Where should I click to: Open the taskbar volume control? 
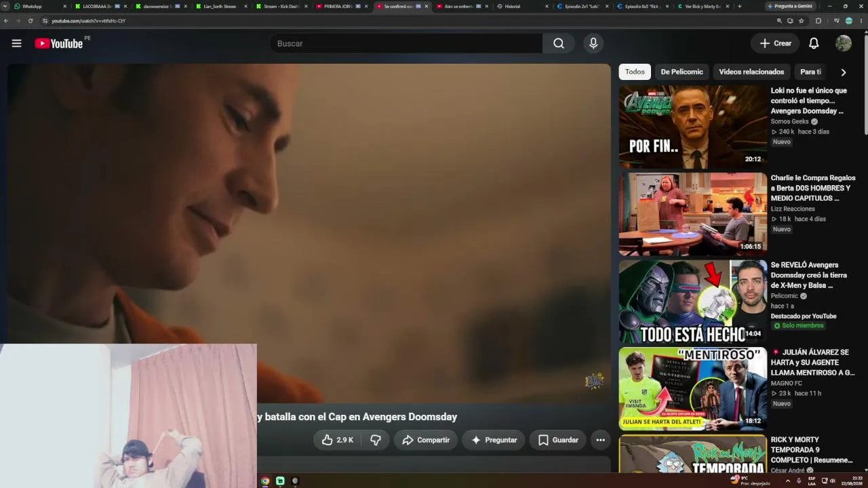833,481
